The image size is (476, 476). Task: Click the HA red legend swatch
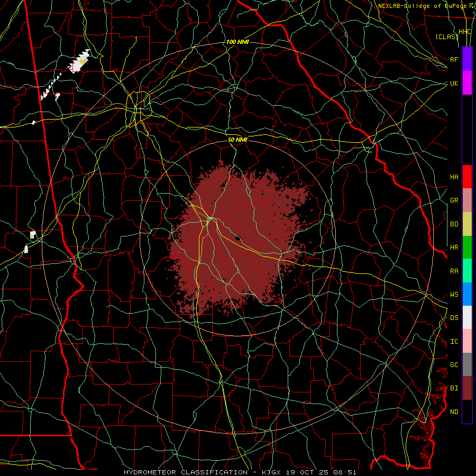467,177
